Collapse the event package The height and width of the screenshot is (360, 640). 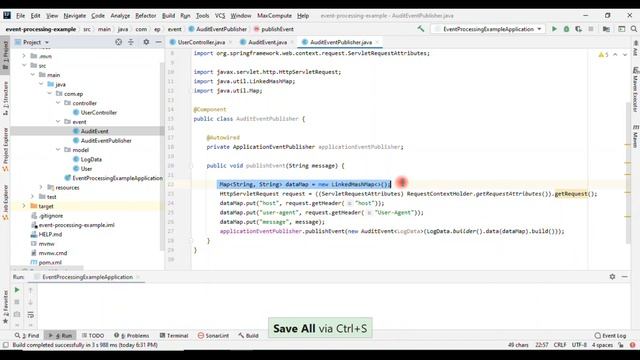tap(58, 122)
